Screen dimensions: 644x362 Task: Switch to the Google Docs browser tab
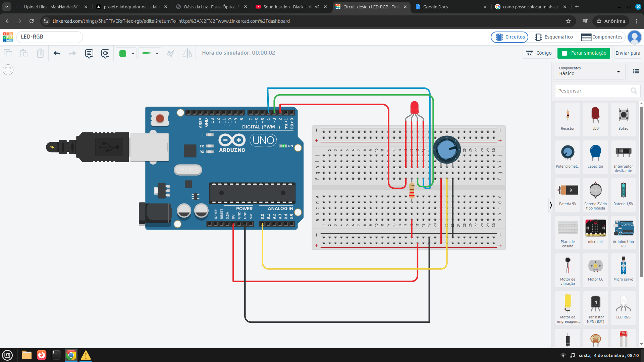coord(451,7)
